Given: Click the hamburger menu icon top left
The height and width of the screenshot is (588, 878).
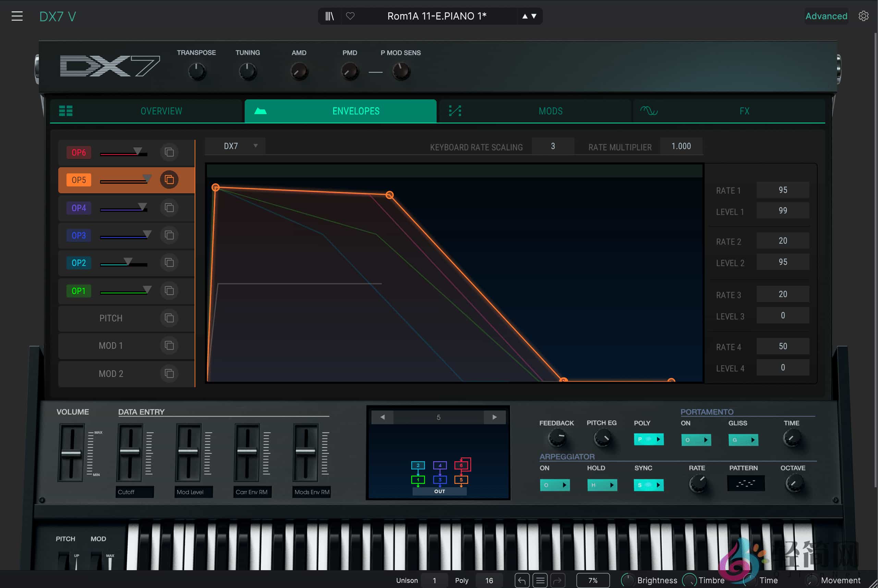Looking at the screenshot, I should (x=17, y=16).
